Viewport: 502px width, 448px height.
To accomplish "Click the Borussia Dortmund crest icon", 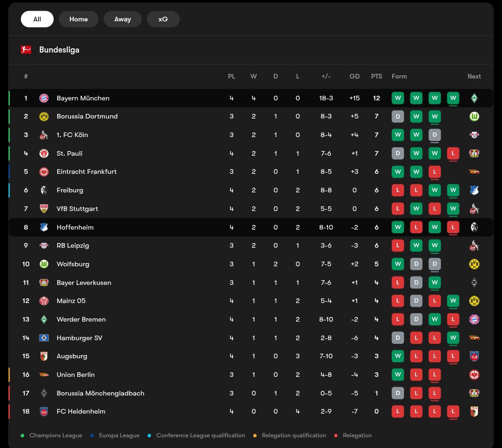I will [44, 117].
